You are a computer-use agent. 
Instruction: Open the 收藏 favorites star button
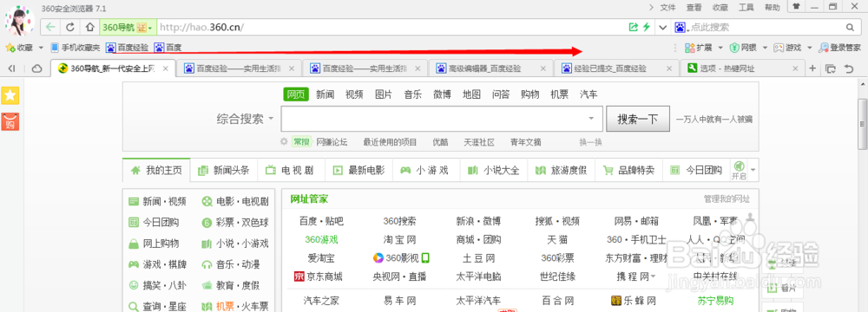click(x=20, y=48)
